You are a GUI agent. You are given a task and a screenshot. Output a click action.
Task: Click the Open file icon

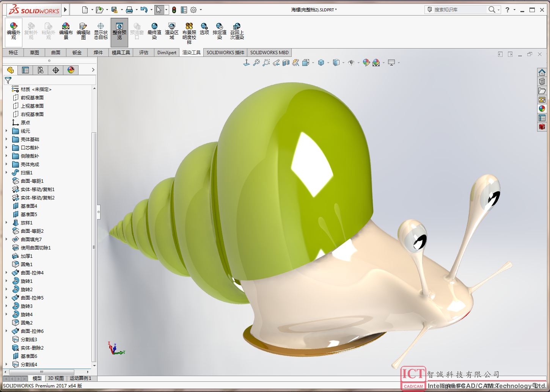point(99,10)
